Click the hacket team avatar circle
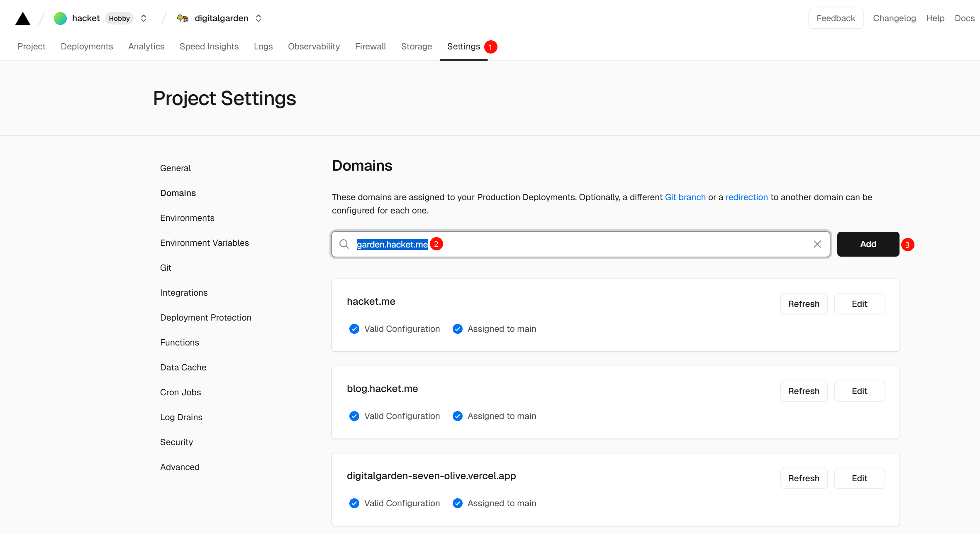Screen dimensions: 980x534 (60, 18)
